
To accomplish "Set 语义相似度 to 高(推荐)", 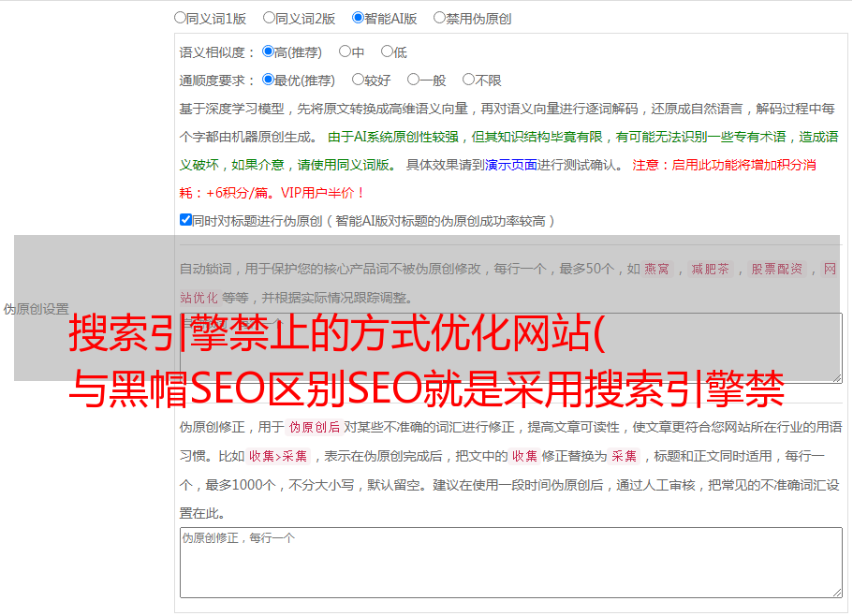I will [x=268, y=51].
